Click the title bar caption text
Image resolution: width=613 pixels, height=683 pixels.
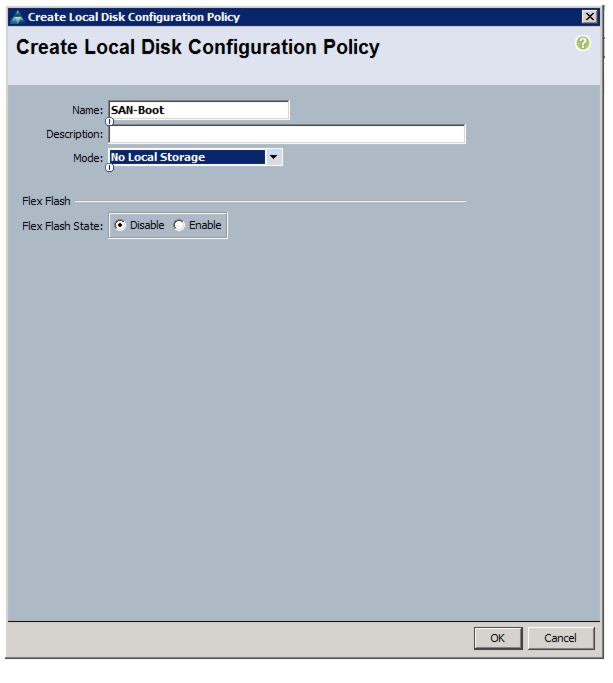(134, 17)
